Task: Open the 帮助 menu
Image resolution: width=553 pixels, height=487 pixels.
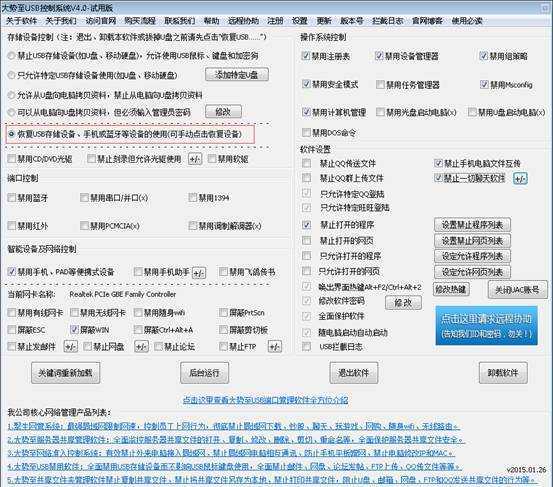Action: (x=211, y=21)
